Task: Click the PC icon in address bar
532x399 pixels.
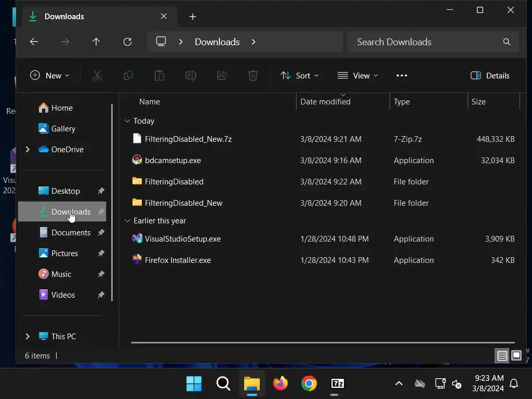Action: [x=161, y=42]
